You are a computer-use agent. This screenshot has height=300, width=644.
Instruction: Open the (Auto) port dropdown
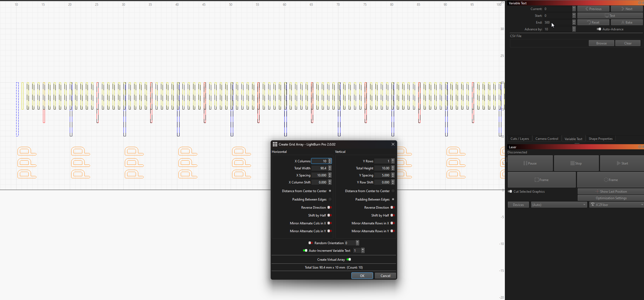[558, 205]
